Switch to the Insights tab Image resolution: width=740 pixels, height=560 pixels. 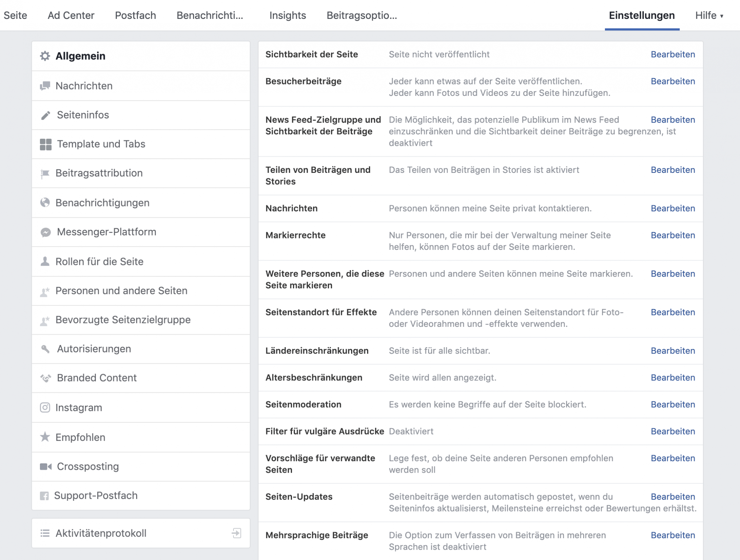287,16
